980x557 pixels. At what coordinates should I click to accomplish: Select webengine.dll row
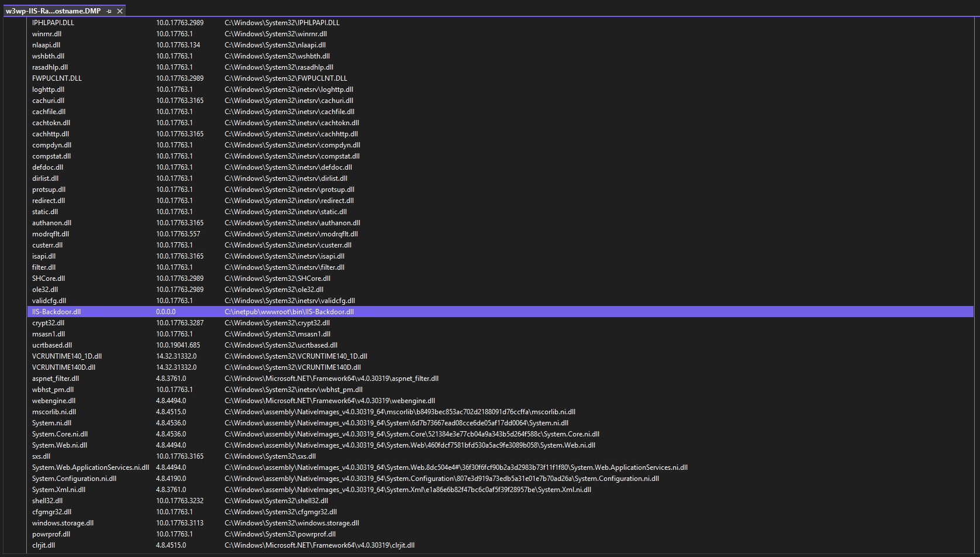pyautogui.click(x=501, y=401)
